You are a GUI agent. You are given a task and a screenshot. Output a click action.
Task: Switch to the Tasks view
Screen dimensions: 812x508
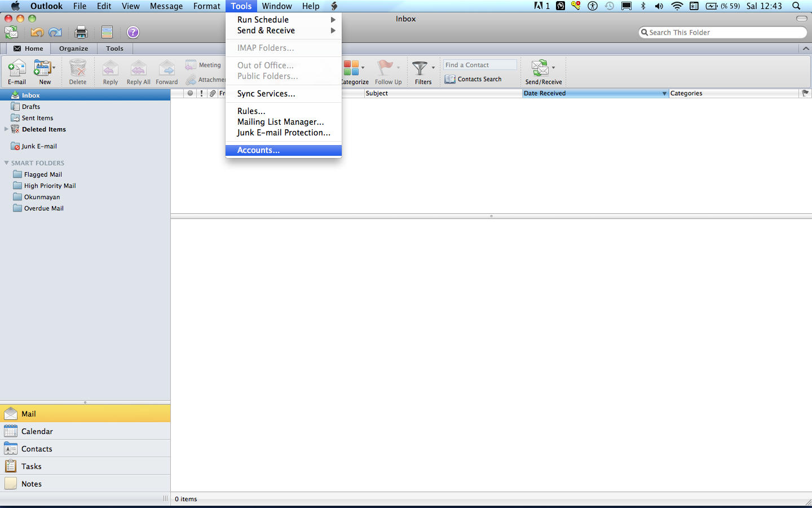click(32, 466)
